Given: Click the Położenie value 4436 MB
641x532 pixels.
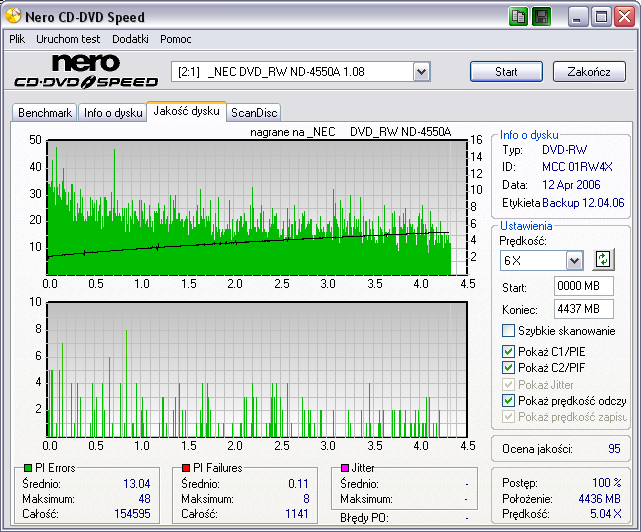Looking at the screenshot, I should 599,498.
